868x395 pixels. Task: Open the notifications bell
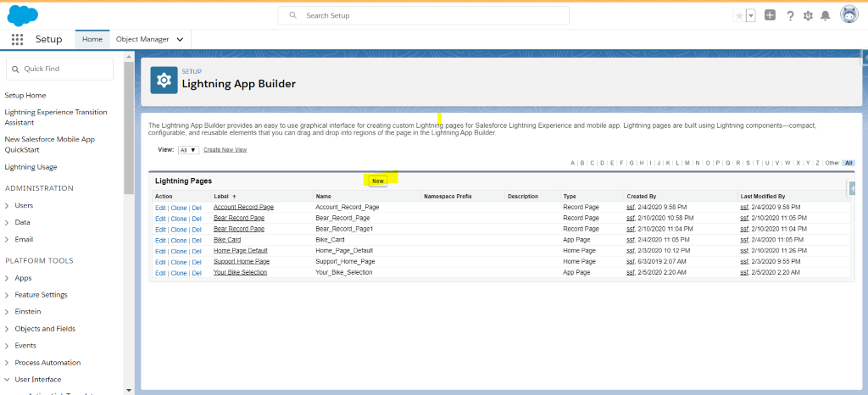point(826,15)
